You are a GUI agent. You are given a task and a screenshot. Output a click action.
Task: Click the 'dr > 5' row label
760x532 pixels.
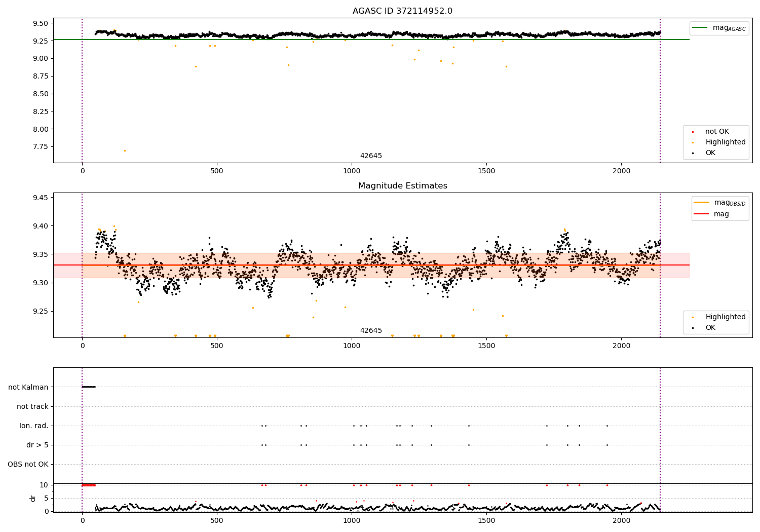(37, 445)
